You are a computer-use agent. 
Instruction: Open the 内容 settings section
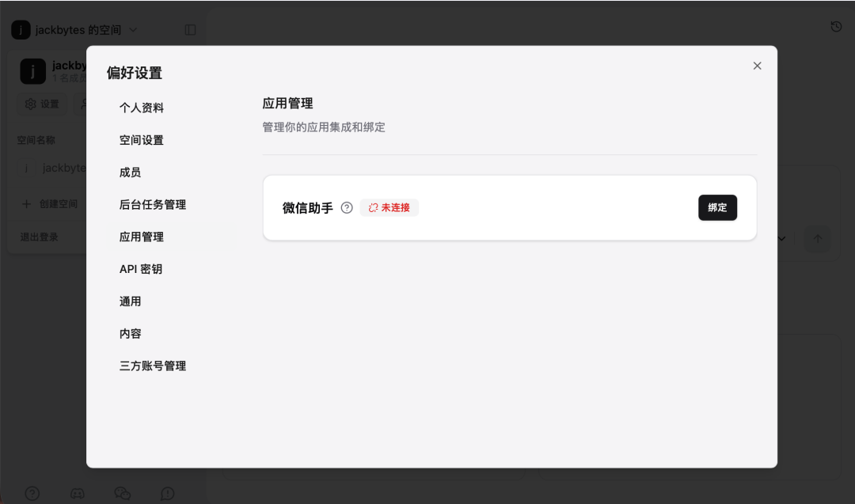tap(131, 334)
